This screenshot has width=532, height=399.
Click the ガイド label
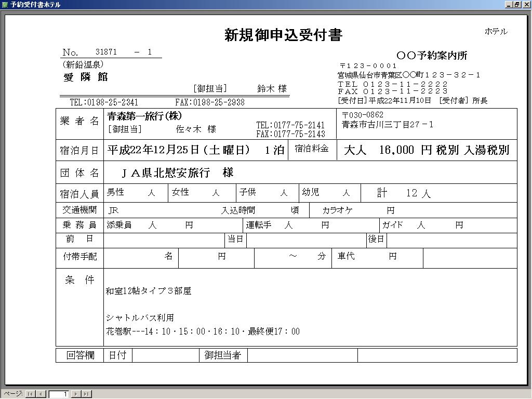(x=392, y=225)
